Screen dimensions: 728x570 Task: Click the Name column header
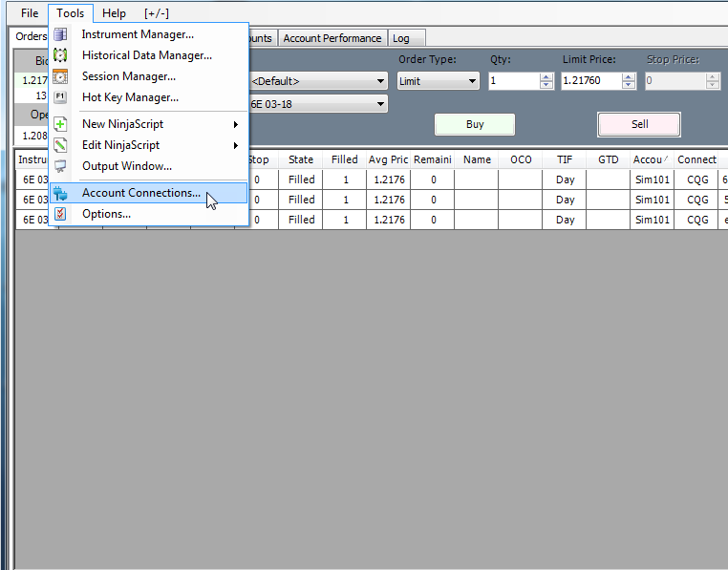pyautogui.click(x=477, y=159)
